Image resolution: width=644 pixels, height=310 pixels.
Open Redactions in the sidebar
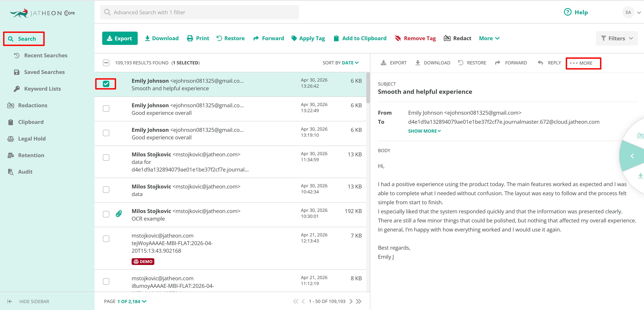coord(27,105)
